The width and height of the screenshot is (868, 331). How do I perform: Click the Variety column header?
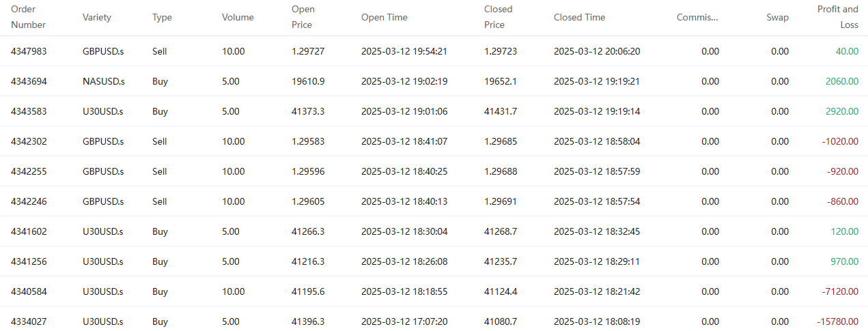tap(97, 17)
